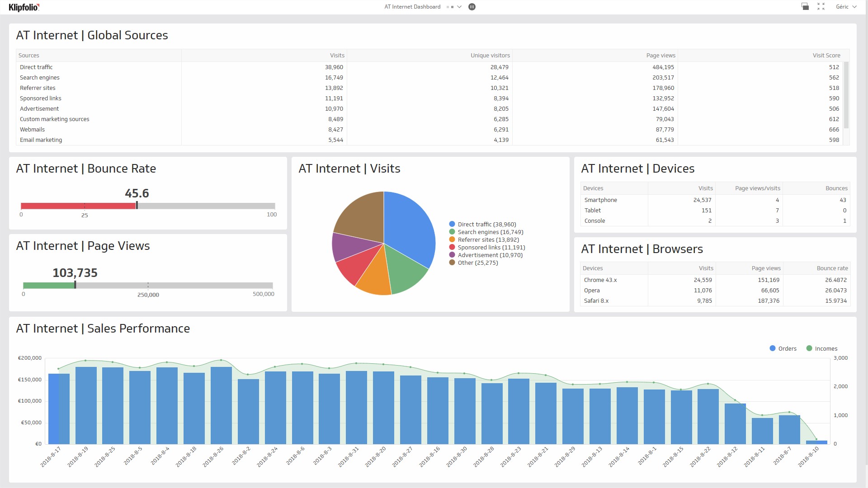Select the Smartphone device row
This screenshot has height=488, width=868.
(x=715, y=200)
